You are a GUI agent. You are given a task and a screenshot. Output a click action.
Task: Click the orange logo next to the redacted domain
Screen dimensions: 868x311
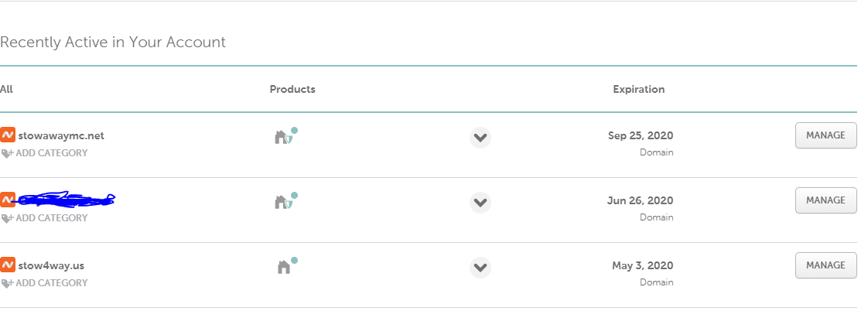coord(8,200)
